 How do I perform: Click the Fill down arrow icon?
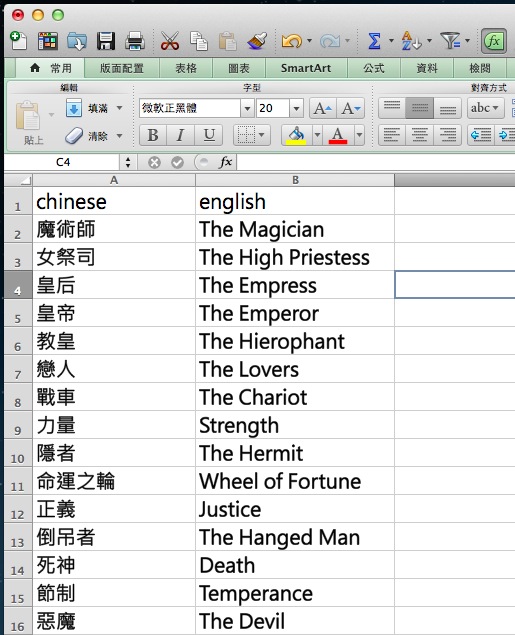click(x=74, y=108)
